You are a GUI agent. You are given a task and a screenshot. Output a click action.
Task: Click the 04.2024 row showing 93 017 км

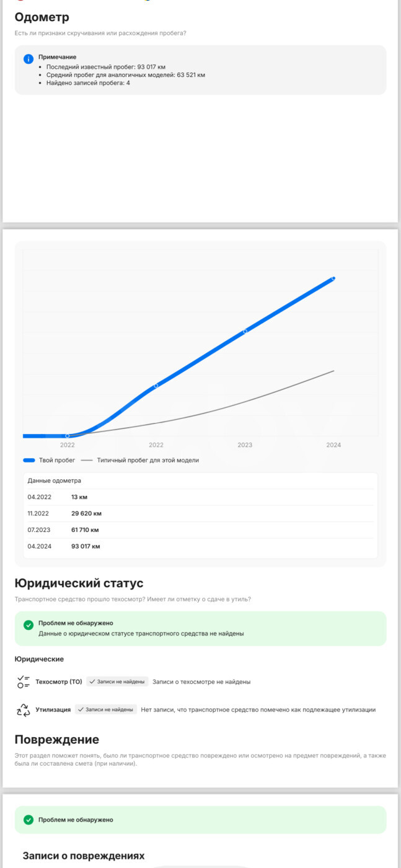(200, 546)
